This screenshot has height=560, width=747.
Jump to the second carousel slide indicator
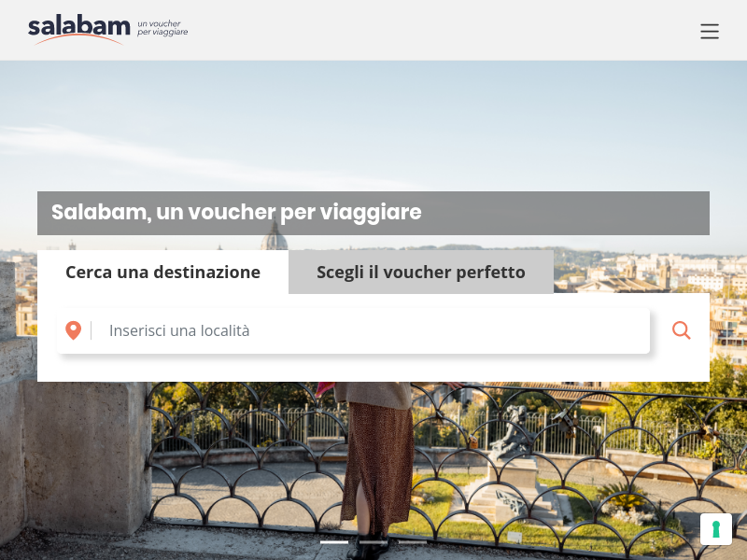373,542
